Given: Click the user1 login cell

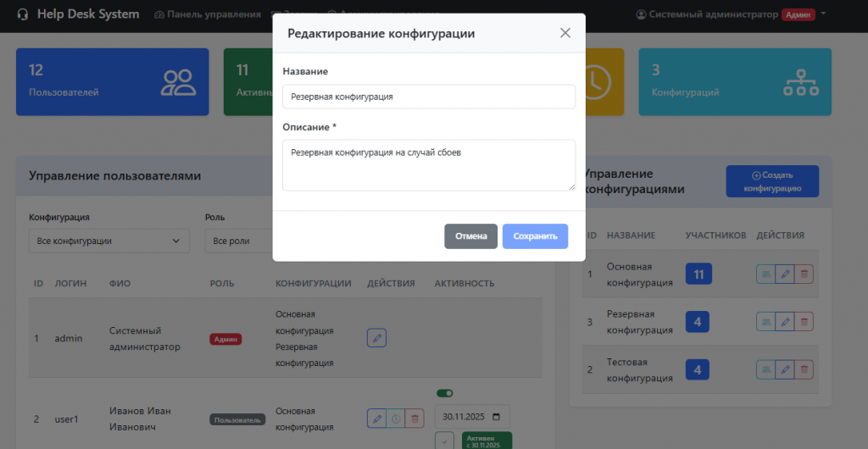Looking at the screenshot, I should 66,419.
